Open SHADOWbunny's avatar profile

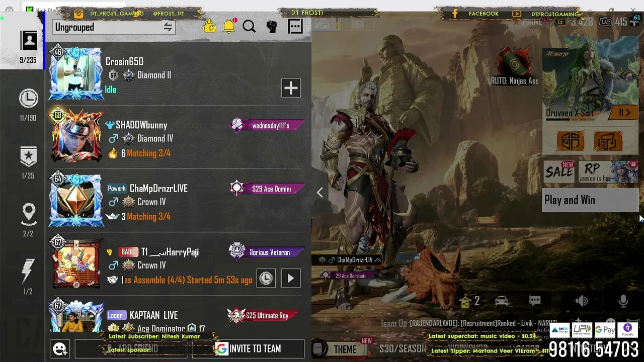(x=75, y=136)
